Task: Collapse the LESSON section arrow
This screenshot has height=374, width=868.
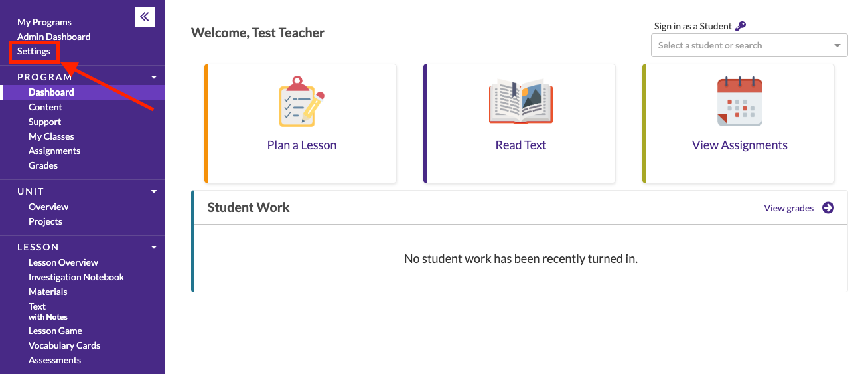Action: tap(154, 247)
